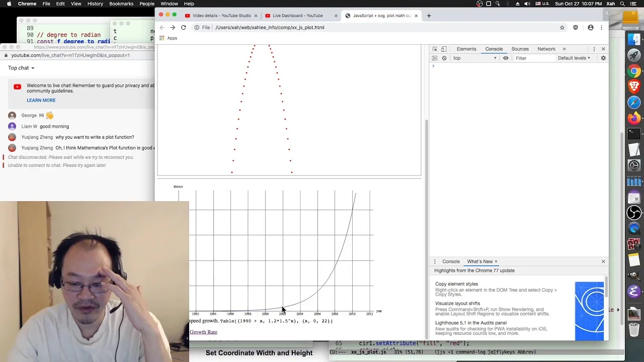
Task: Open the Default levels dropdown
Action: (574, 58)
